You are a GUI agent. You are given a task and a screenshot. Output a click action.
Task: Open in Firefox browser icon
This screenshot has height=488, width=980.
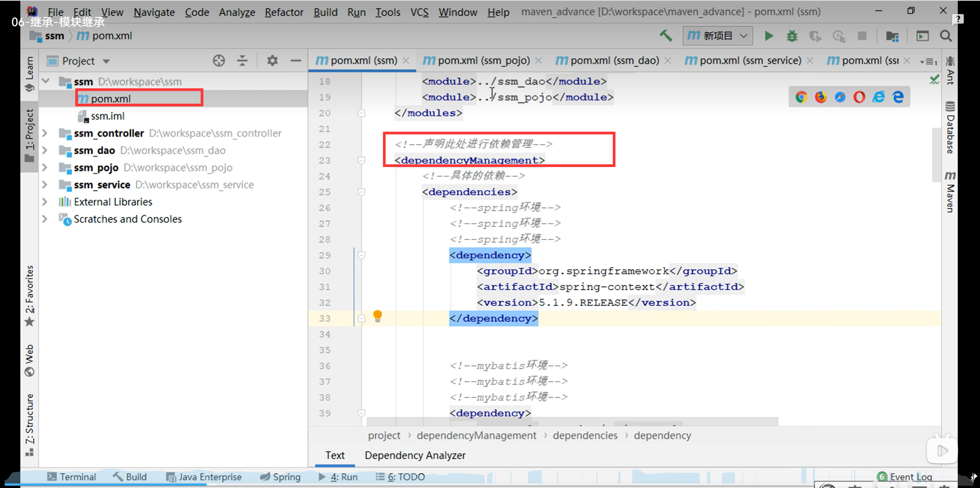821,97
